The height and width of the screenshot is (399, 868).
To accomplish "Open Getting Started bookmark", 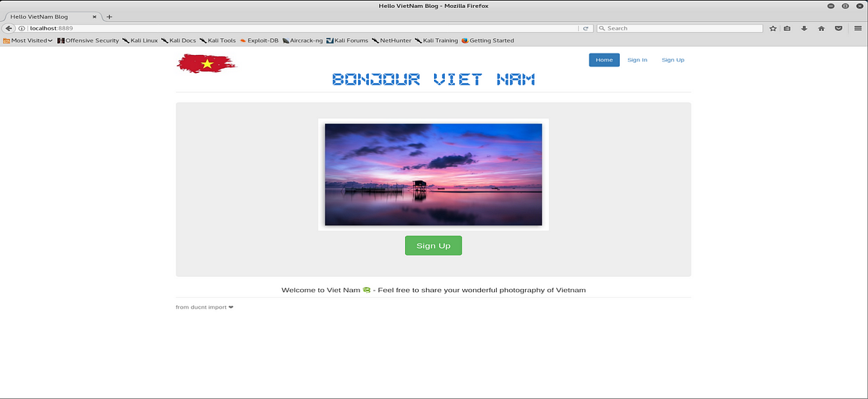I will (x=488, y=40).
